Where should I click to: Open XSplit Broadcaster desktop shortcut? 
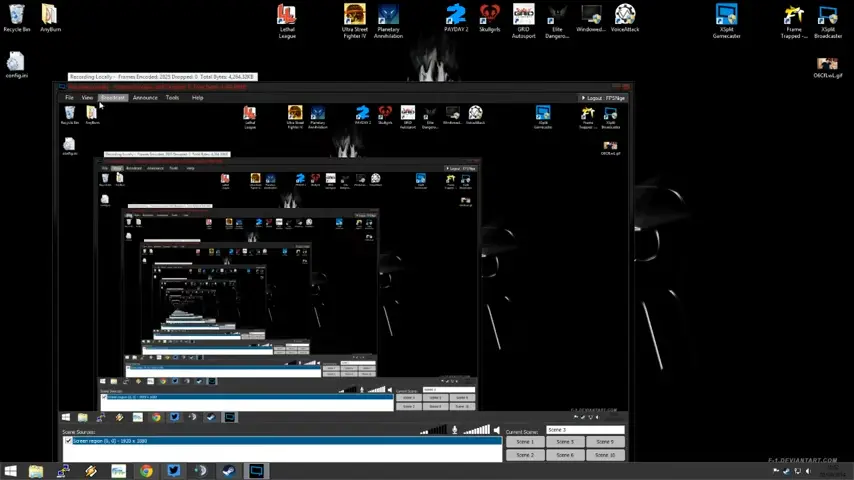(828, 21)
